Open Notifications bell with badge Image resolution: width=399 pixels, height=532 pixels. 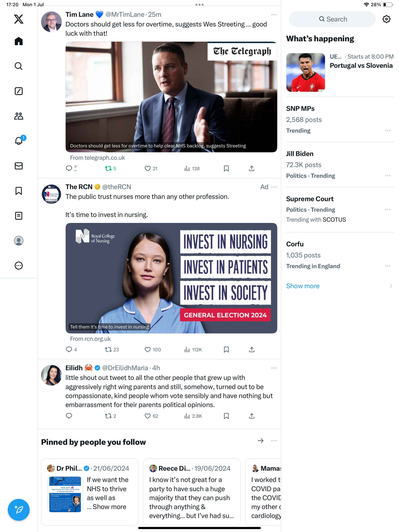click(19, 141)
